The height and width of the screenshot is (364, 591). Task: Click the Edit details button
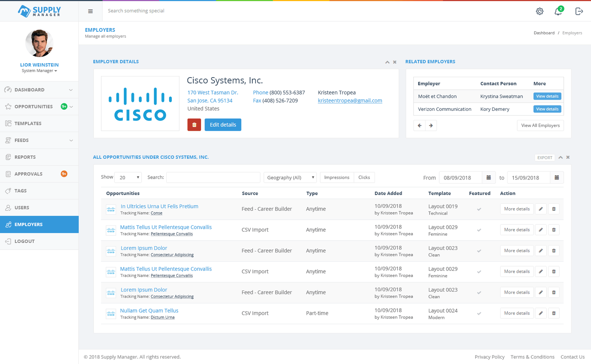click(223, 125)
